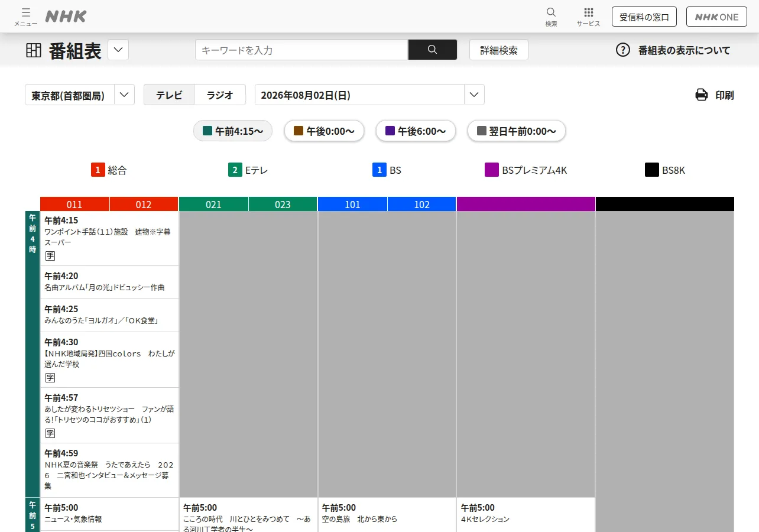Viewport: 759px width, 532px height.
Task: Click the teal square beside 午前4:15〜
Action: point(207,131)
